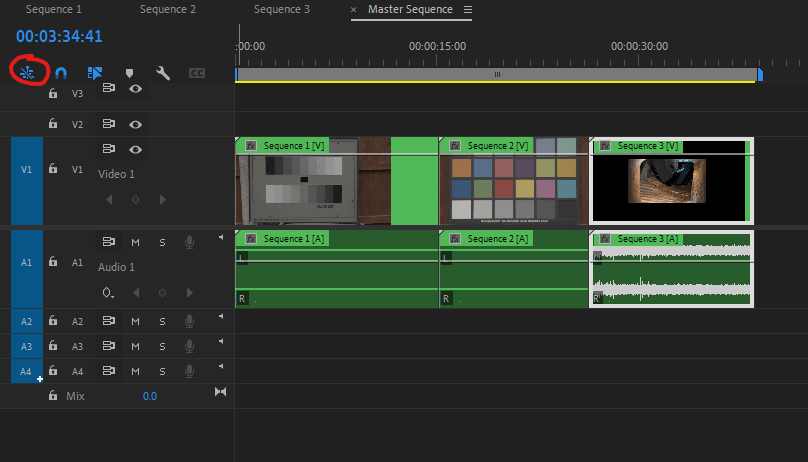Toggle lock on track V2

tap(53, 124)
